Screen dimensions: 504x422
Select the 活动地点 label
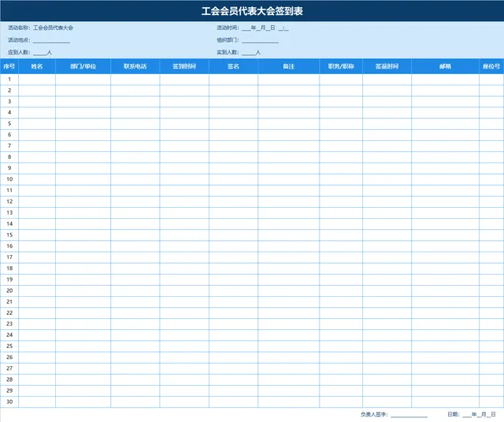click(18, 40)
